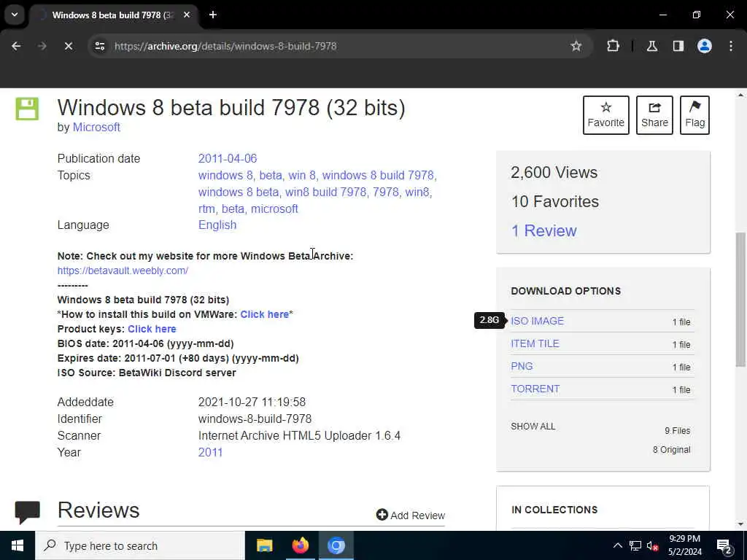Click the '10 Favorites' text

click(x=555, y=201)
